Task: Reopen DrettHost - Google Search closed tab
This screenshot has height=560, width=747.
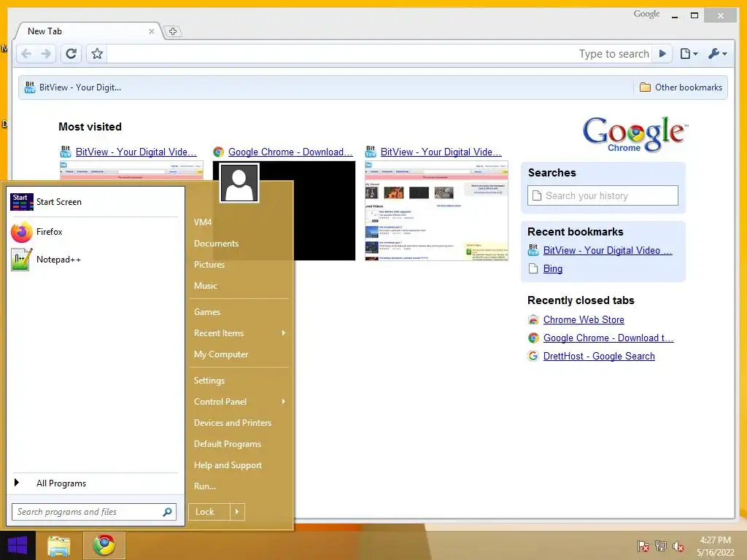Action: click(599, 356)
